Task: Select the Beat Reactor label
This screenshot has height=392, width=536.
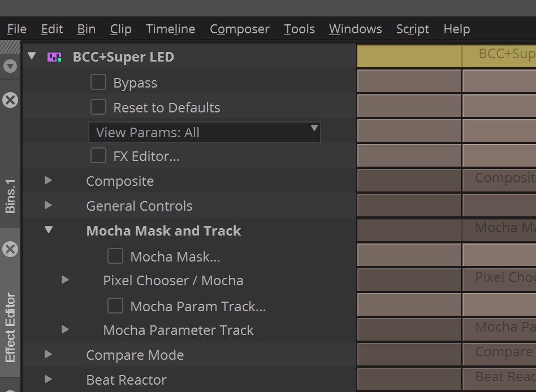Action: coord(126,380)
